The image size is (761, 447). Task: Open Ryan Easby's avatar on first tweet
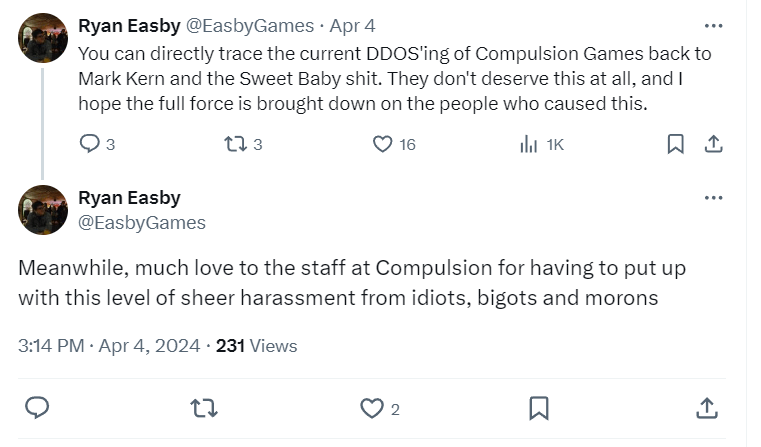pos(43,39)
